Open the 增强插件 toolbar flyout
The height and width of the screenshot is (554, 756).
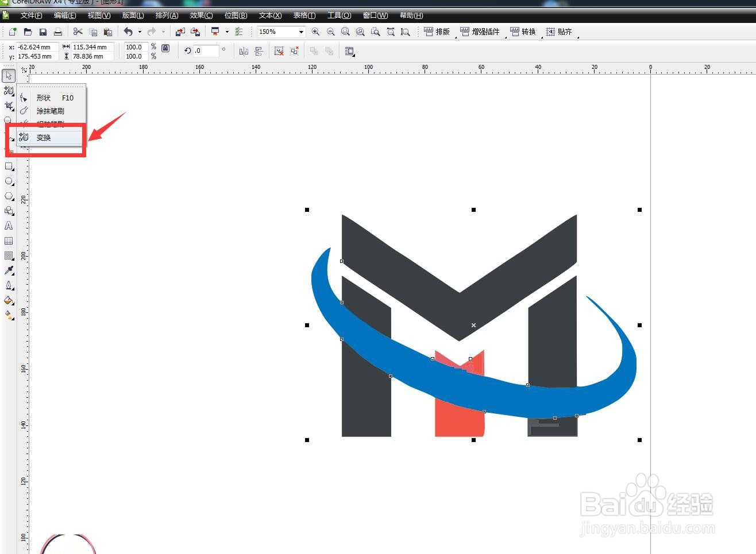click(480, 32)
